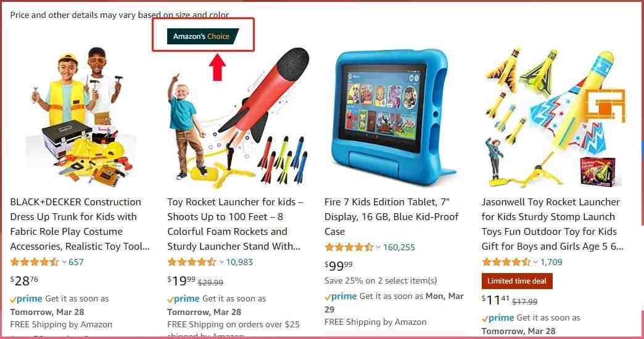Click star rating of Fire 7 Kids tablet
This screenshot has height=339, width=644.
coord(349,247)
